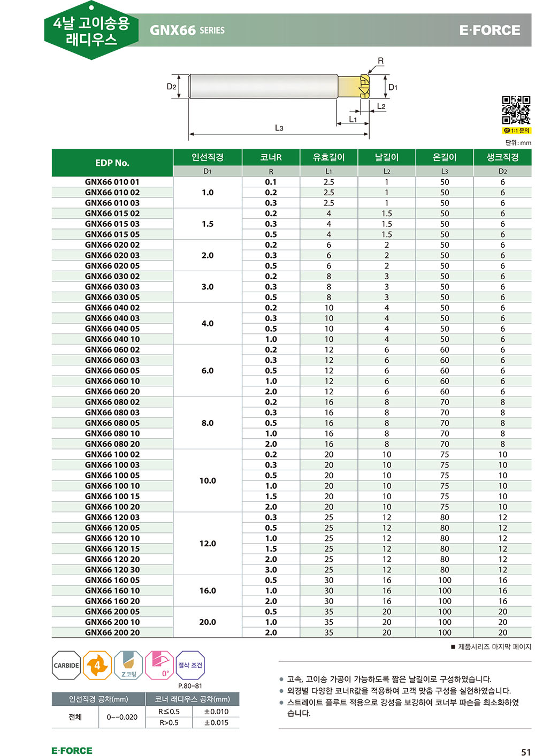The width and height of the screenshot is (535, 756).
Task: Click the 0~−0.020 tolerance value
Action: pos(122,717)
